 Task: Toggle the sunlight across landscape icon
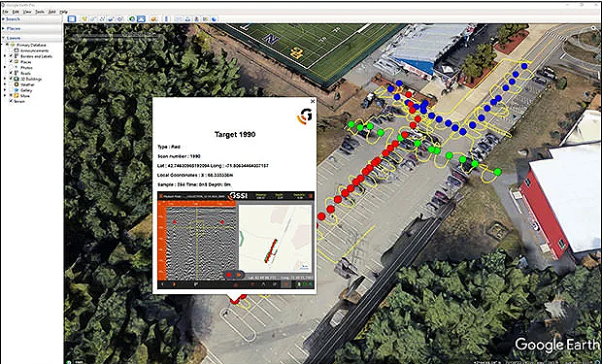click(141, 18)
